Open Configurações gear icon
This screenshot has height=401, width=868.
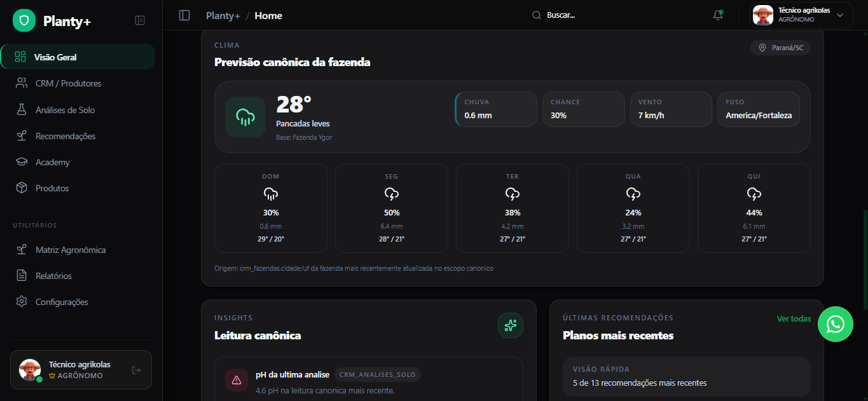pyautogui.click(x=22, y=302)
